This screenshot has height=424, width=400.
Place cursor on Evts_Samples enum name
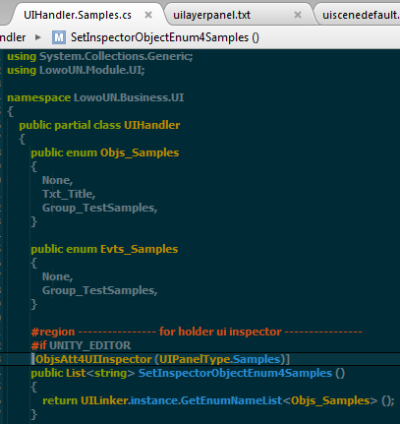click(x=139, y=249)
